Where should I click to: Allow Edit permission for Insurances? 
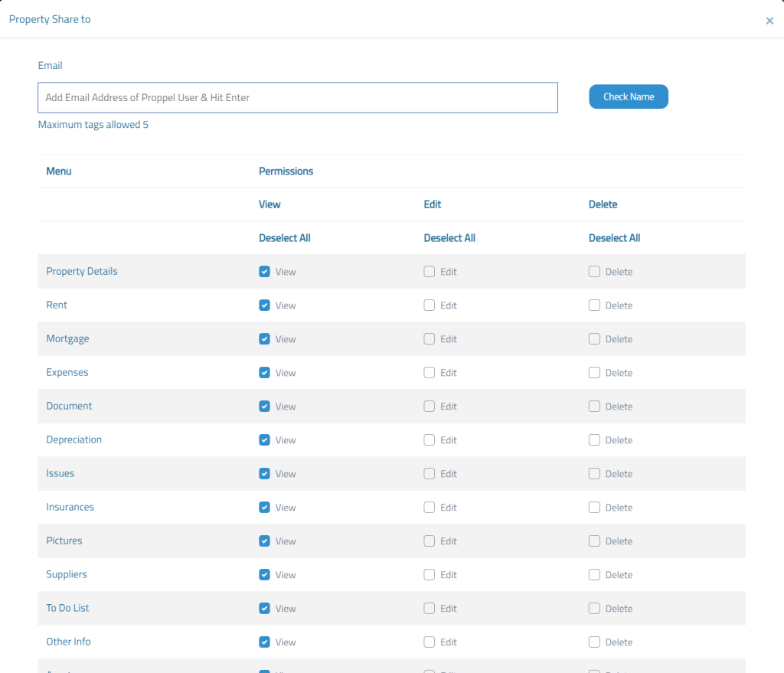430,508
